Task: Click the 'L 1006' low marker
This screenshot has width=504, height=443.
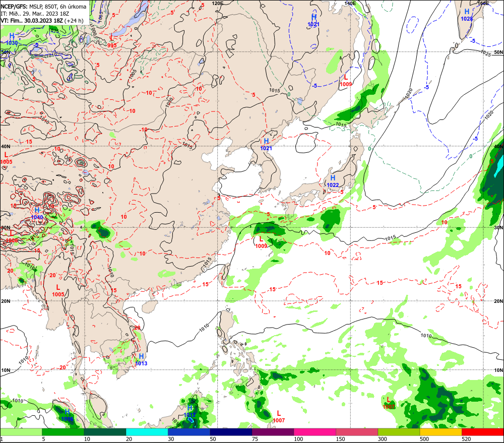Action: (12, 236)
